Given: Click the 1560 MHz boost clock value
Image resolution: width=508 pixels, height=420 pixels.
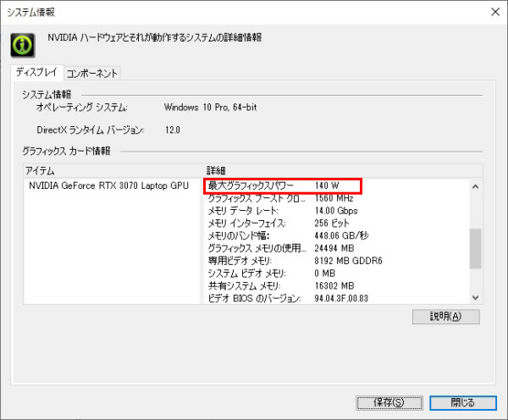Looking at the screenshot, I should (x=334, y=198).
